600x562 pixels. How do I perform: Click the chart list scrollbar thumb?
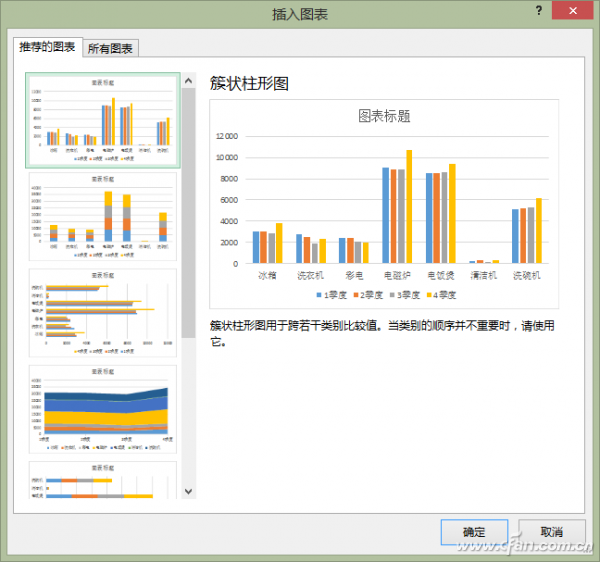(188, 210)
